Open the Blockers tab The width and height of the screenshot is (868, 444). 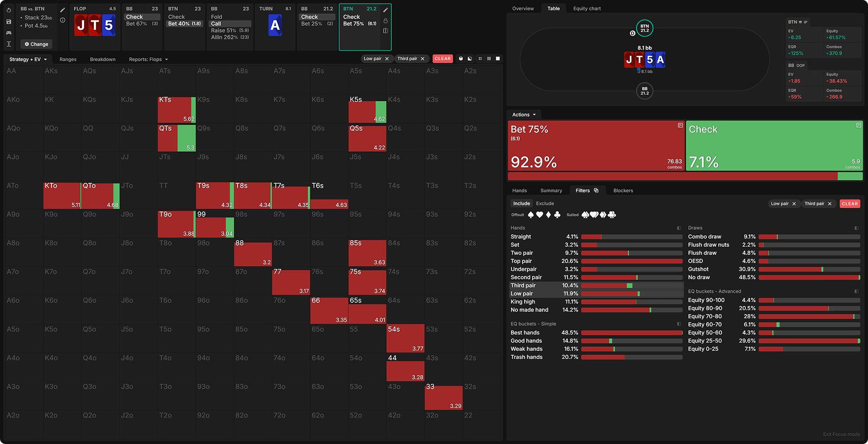point(623,191)
